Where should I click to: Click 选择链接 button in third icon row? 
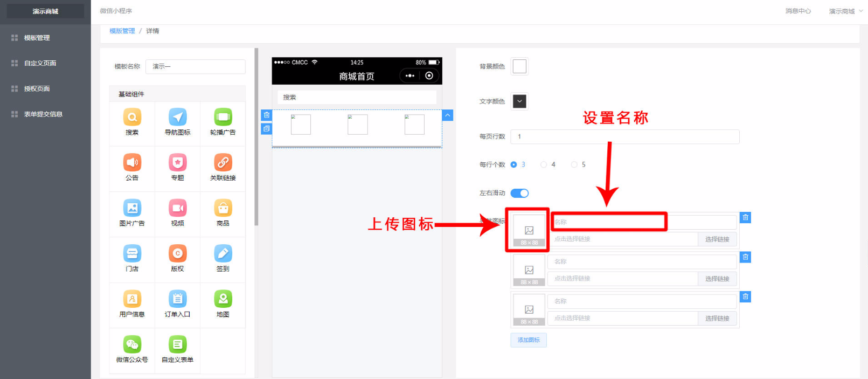717,319
